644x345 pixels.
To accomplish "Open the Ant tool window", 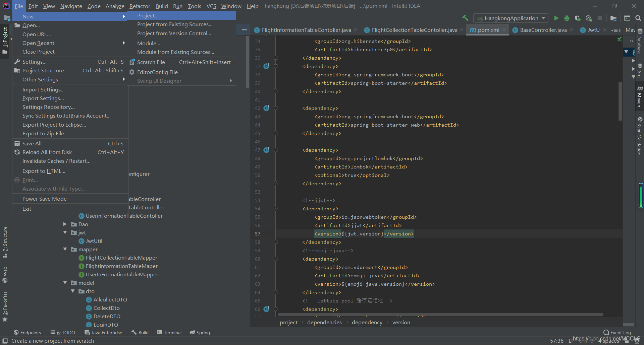I will click(640, 70).
